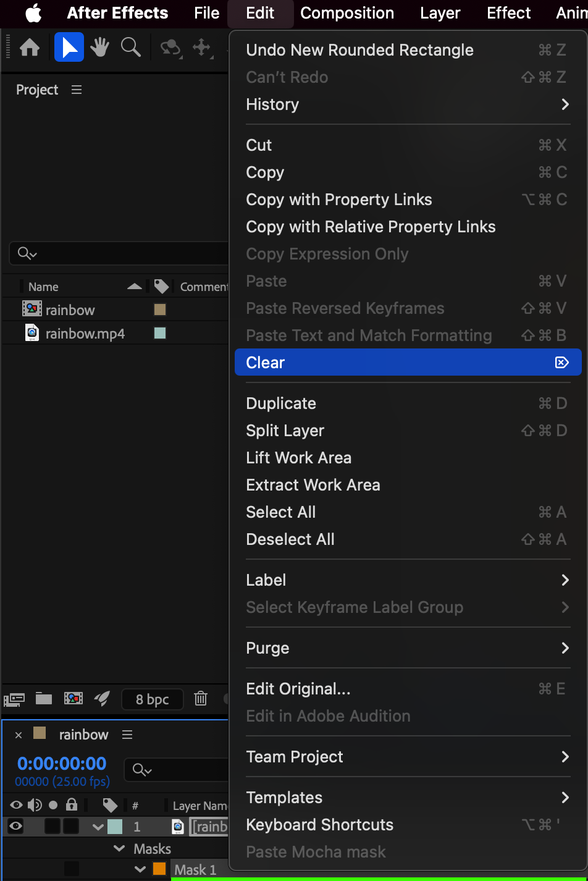588x881 pixels.
Task: Click the Interpret Footage icon
Action: (x=14, y=699)
